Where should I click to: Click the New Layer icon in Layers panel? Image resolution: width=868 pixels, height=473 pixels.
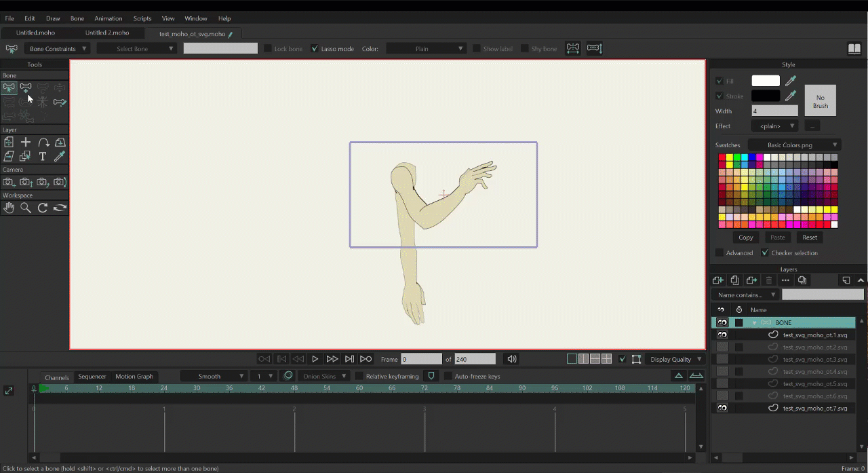[x=718, y=280]
